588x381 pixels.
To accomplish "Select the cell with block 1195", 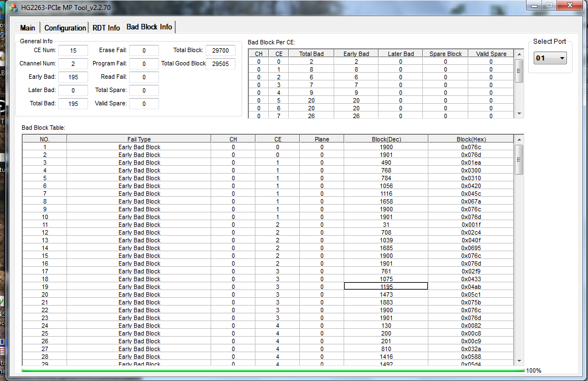I will click(386, 286).
